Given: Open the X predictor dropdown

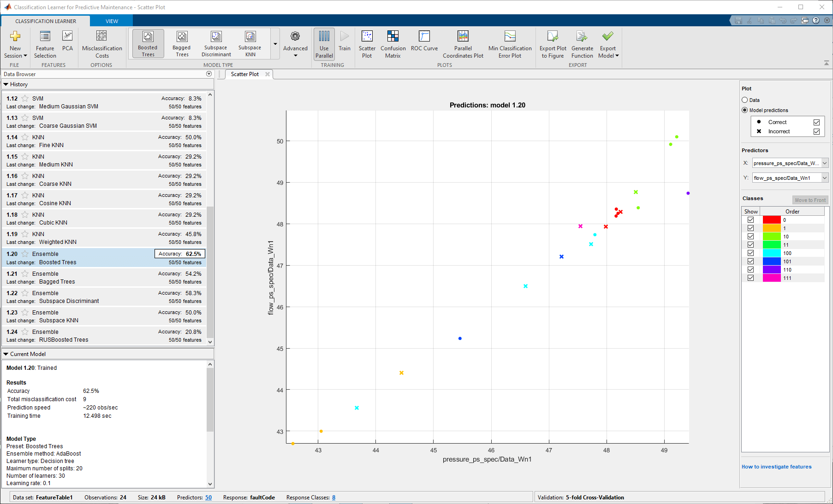Looking at the screenshot, I should tap(825, 163).
